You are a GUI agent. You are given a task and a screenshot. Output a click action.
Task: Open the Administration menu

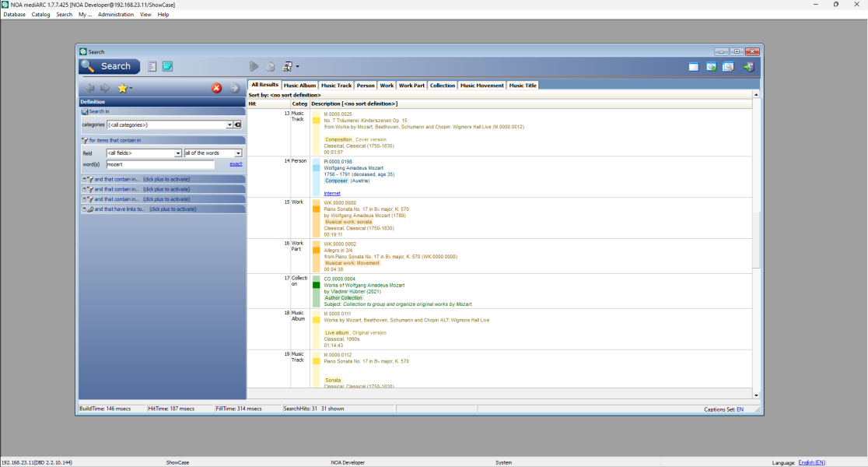116,15
